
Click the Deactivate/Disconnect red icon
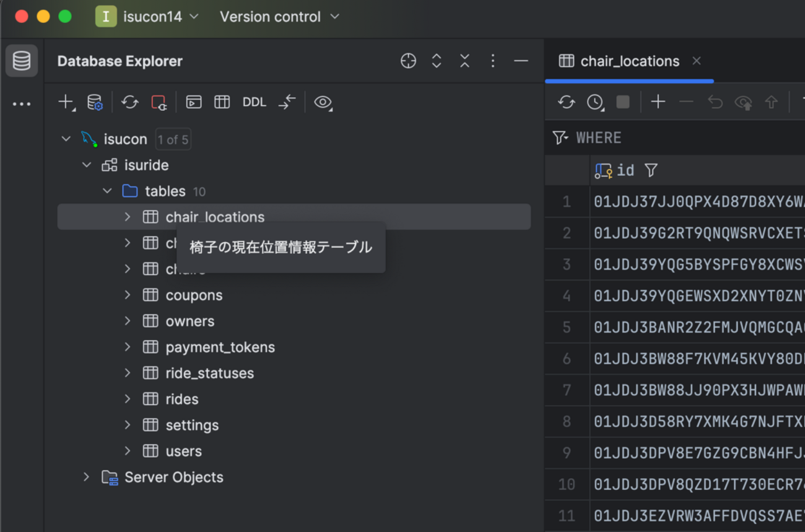click(159, 102)
